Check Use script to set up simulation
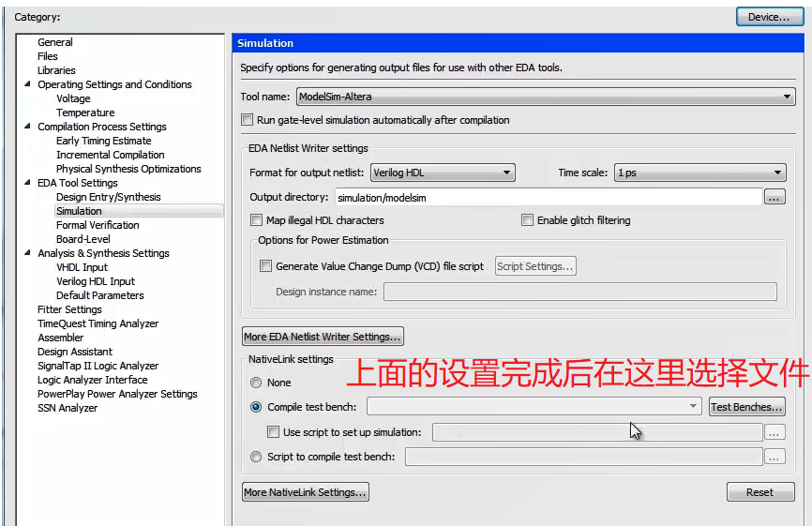The width and height of the screenshot is (812, 526). 274,432
